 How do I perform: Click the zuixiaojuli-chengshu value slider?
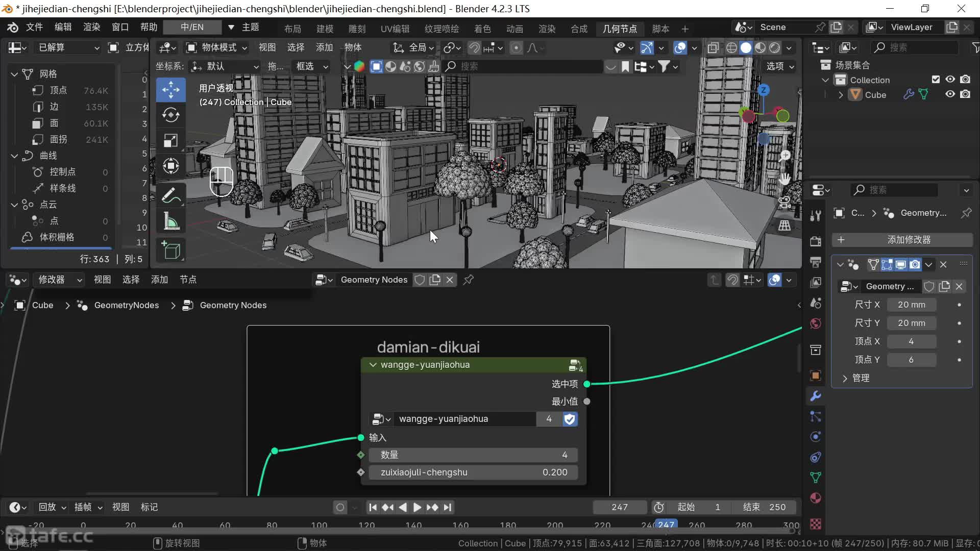tap(473, 472)
